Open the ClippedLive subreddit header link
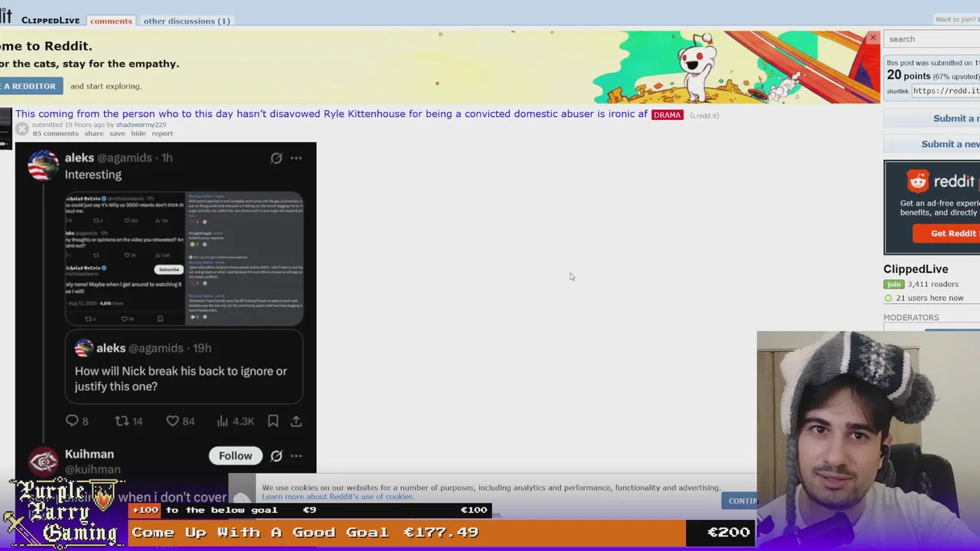The image size is (980, 551). tap(51, 21)
